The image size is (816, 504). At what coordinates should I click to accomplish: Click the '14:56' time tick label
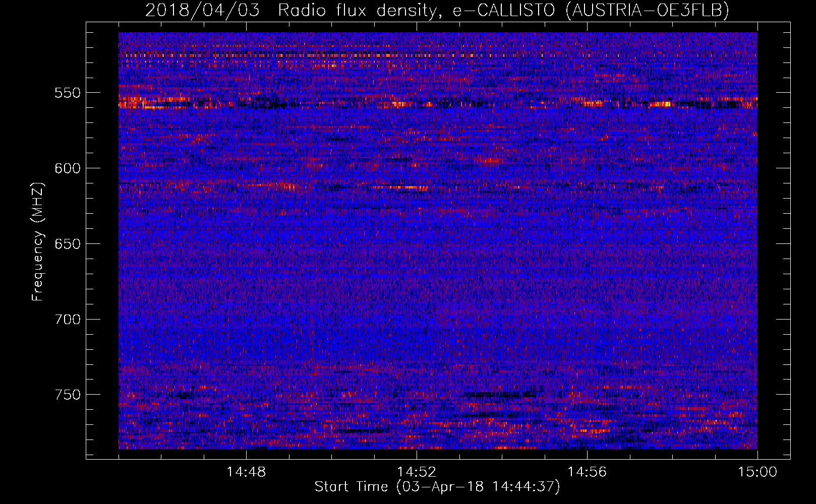(x=587, y=472)
